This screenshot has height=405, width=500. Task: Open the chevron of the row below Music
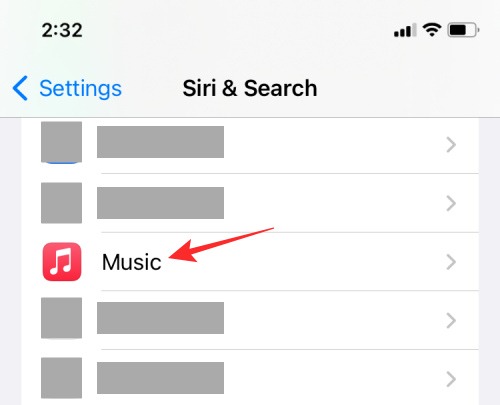click(x=451, y=320)
